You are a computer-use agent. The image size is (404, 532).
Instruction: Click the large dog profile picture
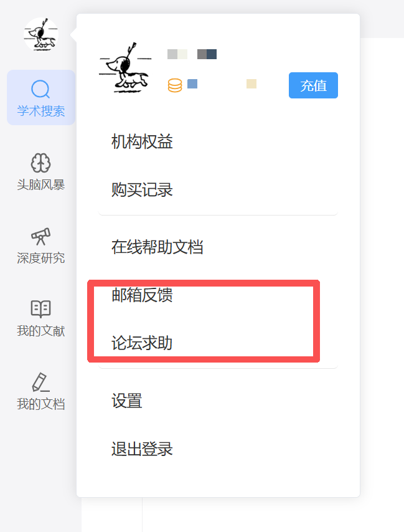[125, 68]
